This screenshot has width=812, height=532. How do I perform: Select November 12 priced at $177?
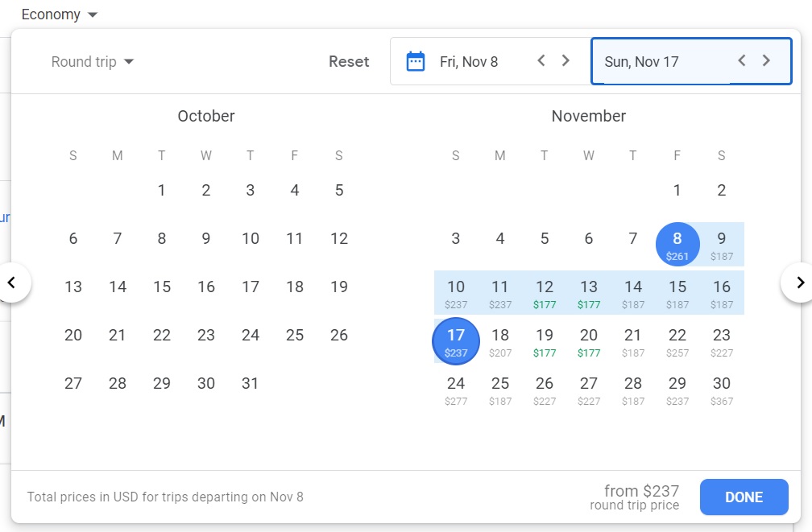click(545, 293)
